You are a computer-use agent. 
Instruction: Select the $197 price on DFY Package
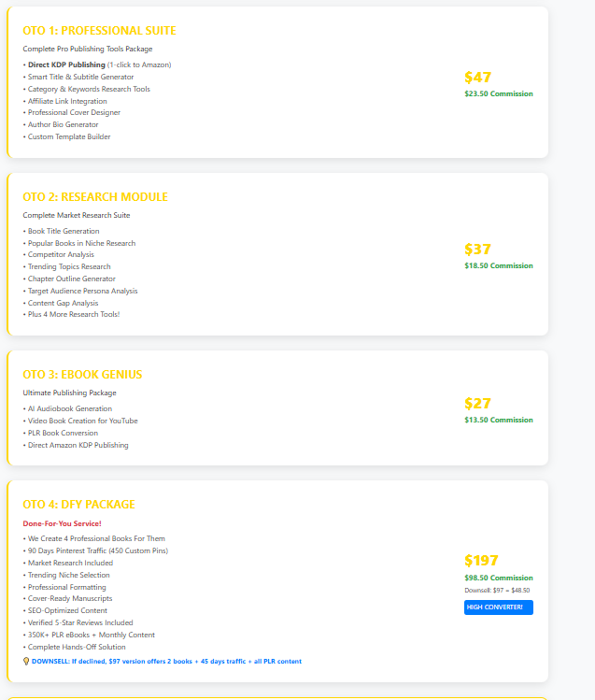click(481, 561)
